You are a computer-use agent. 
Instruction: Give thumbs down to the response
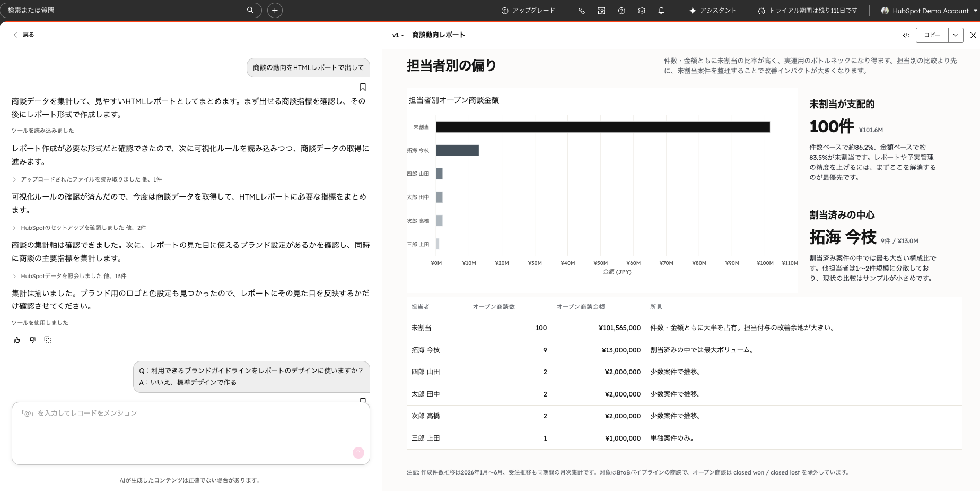pyautogui.click(x=32, y=340)
